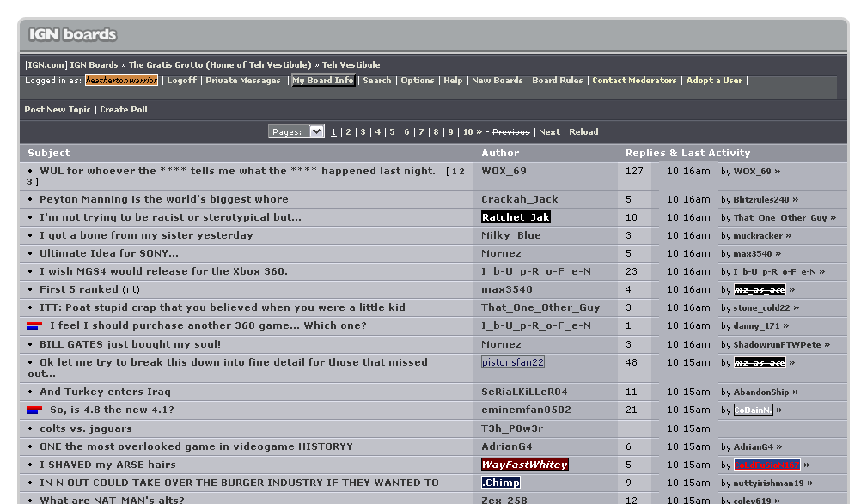The image size is (867, 504).
Task: Go to page 5
Action: click(x=392, y=132)
